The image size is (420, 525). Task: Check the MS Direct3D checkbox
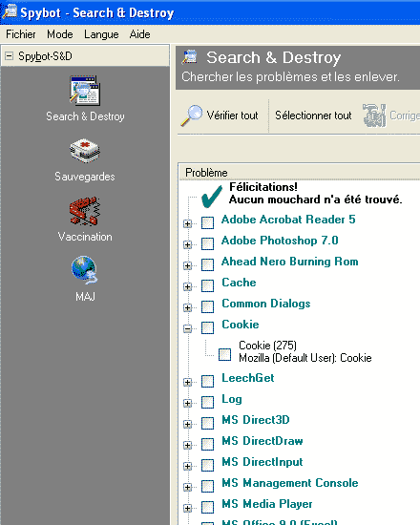coord(207,424)
